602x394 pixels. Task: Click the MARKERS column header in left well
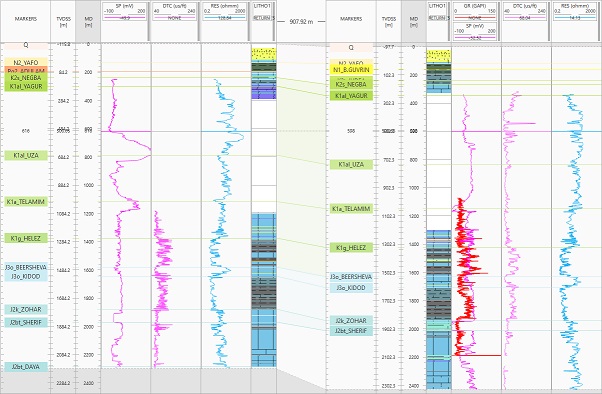[x=26, y=19]
